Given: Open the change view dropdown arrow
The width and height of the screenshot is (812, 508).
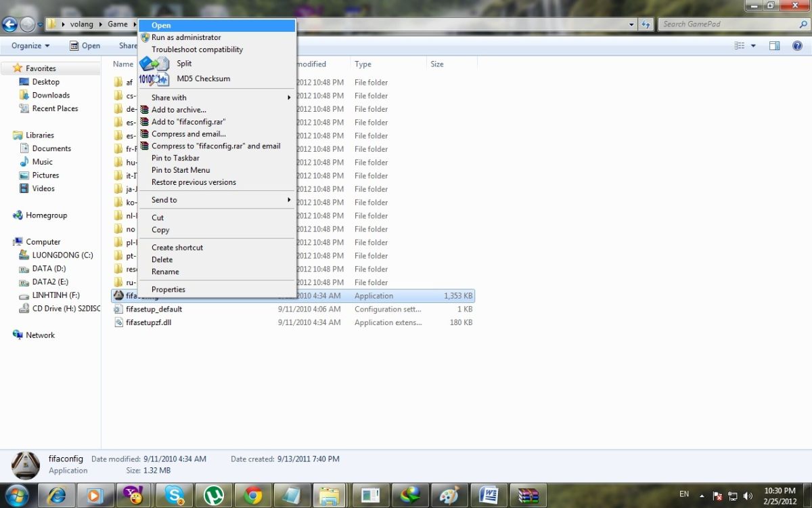Looking at the screenshot, I should click(753, 46).
